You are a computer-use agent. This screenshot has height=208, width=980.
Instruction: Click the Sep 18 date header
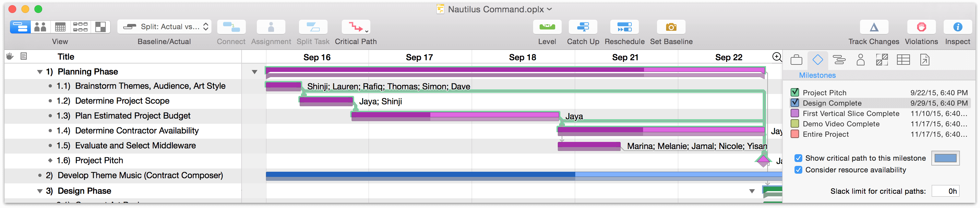coord(522,57)
